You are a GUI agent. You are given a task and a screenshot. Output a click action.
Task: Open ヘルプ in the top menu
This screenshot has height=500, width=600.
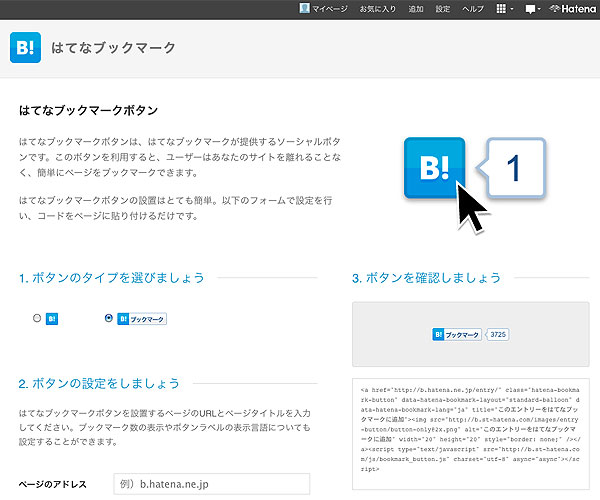473,9
